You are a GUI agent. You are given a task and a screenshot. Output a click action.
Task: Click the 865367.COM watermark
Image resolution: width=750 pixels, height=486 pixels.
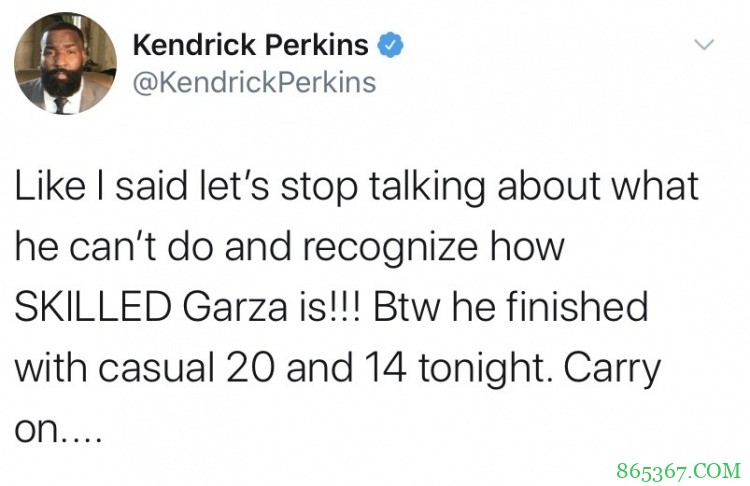tap(677, 466)
